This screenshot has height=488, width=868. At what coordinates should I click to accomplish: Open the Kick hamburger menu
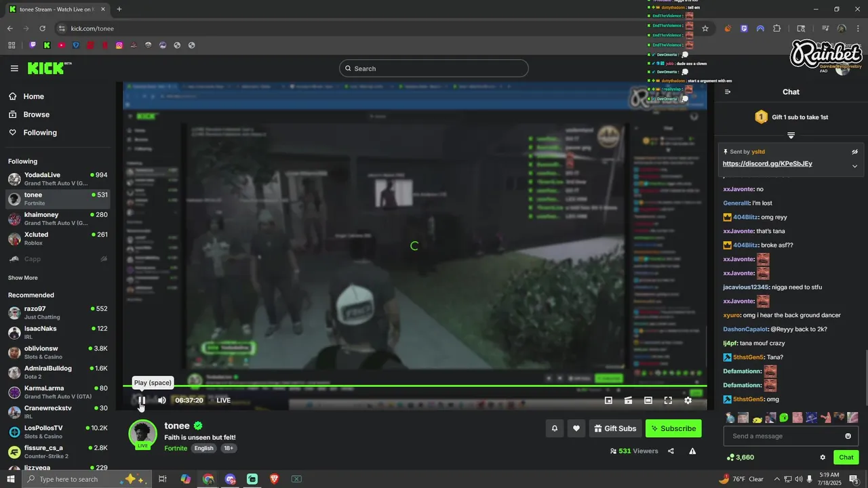(x=14, y=68)
